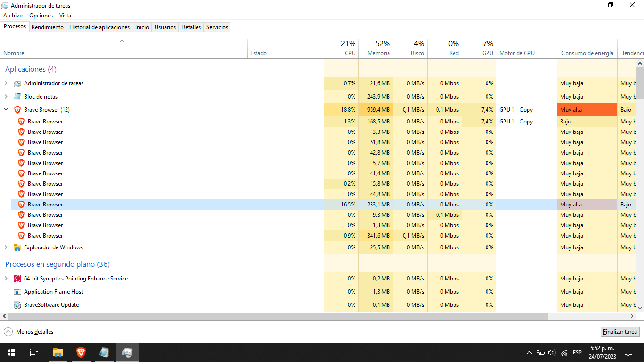Open the Archivo menu

pos(13,16)
